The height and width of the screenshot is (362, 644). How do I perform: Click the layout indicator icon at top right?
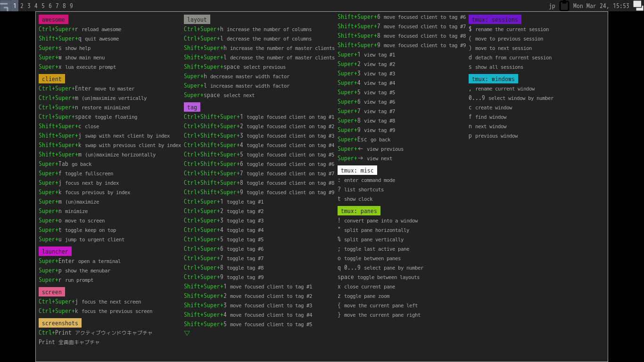click(x=638, y=6)
